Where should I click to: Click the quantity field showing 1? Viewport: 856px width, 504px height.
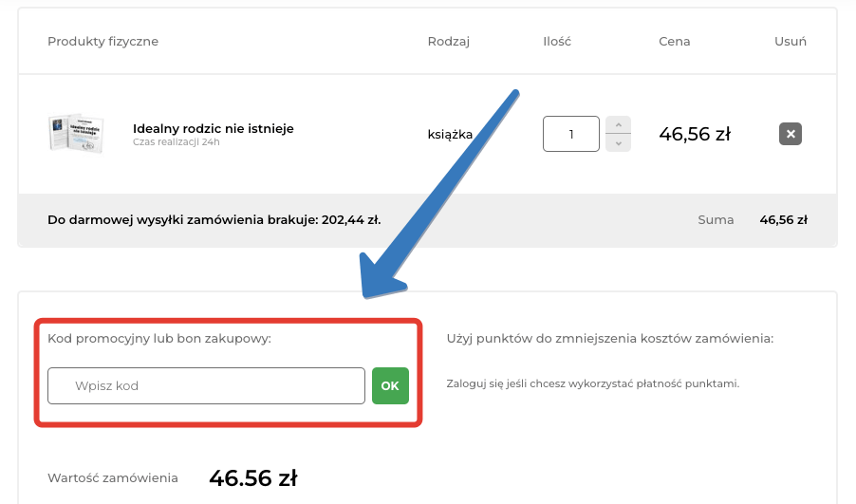571,134
